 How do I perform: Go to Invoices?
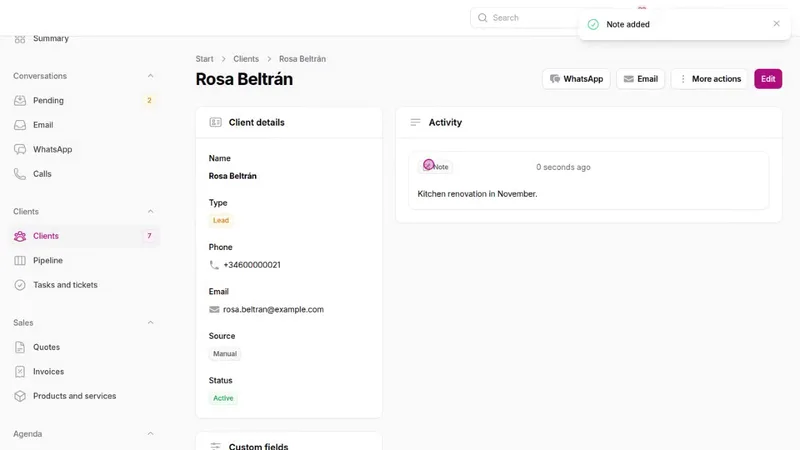(x=84, y=372)
